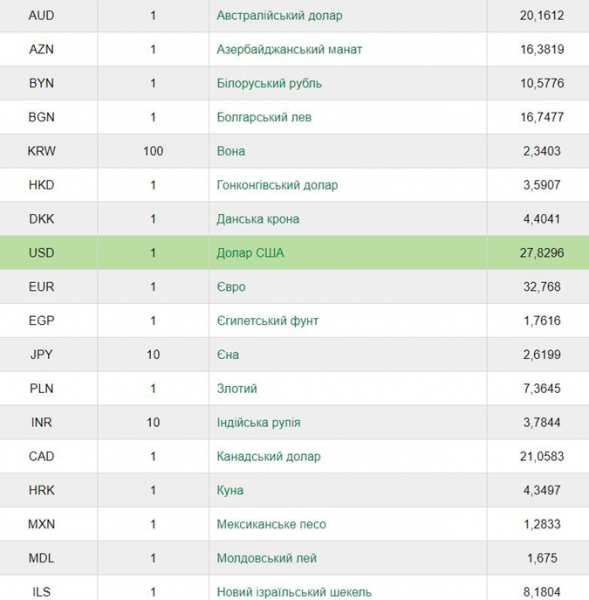Screen dimensions: 589x600
Task: Click the JPY rate value 2,6199
Action: pyautogui.click(x=542, y=355)
